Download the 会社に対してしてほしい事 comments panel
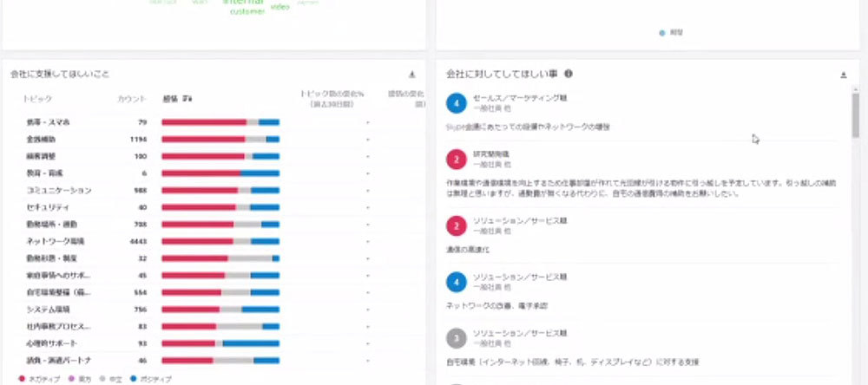Viewport: 868px width, 385px height. click(x=843, y=75)
